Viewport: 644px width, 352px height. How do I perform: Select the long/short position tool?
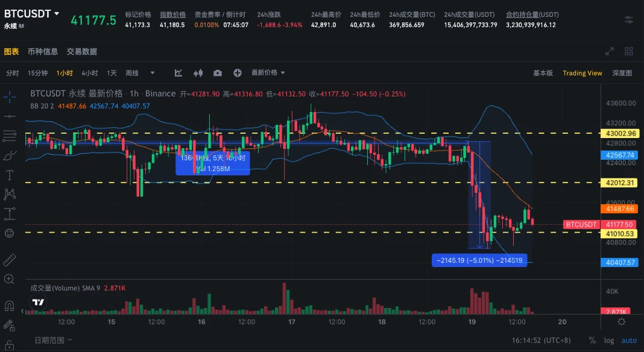(9, 213)
